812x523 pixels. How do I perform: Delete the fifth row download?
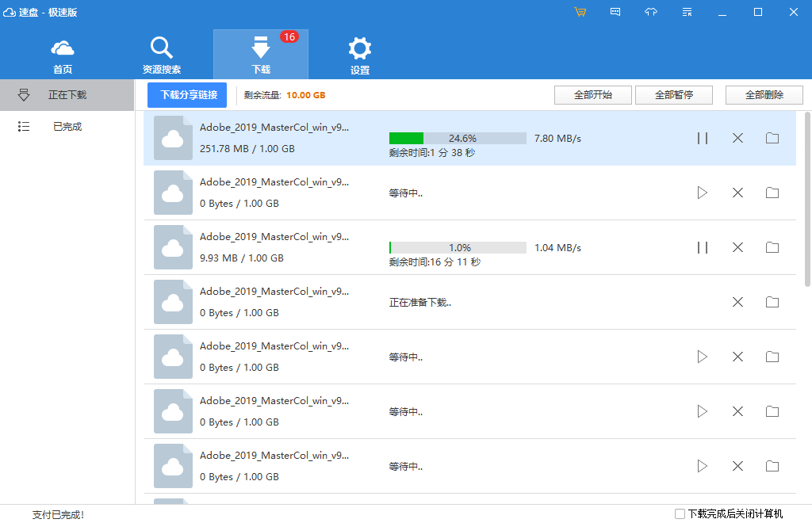click(738, 357)
